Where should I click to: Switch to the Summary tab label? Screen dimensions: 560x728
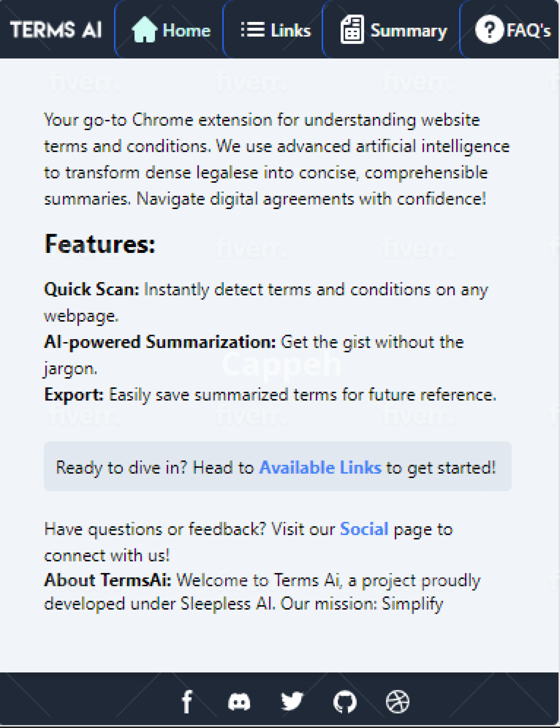(x=409, y=31)
